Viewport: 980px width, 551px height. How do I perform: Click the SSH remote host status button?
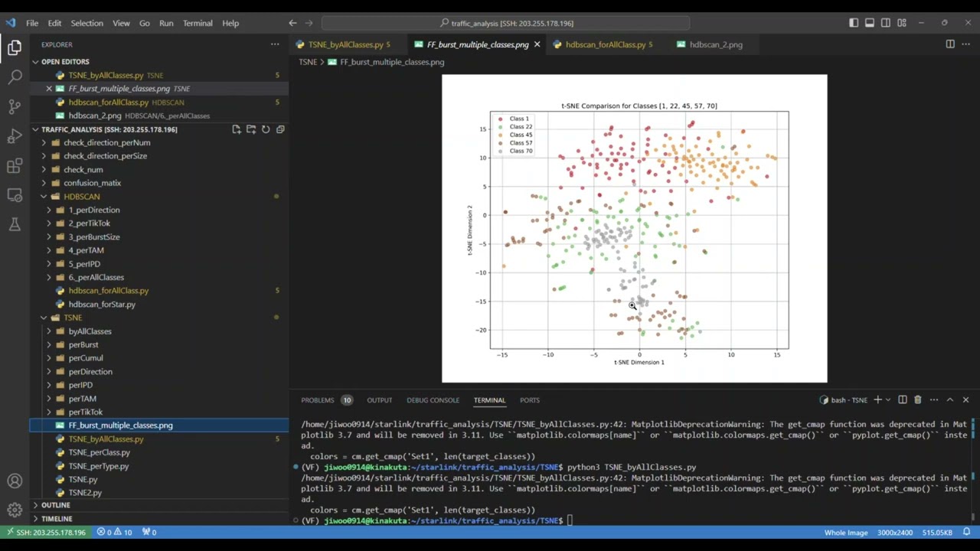[46, 532]
